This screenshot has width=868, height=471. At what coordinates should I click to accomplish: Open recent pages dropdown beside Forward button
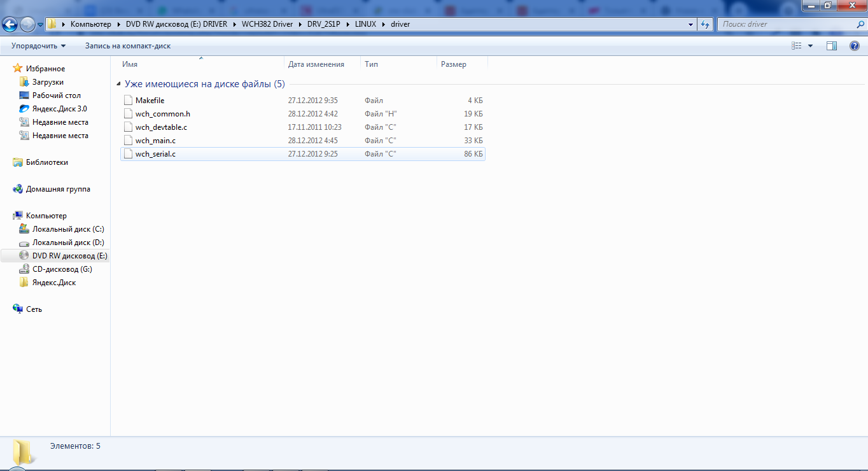pyautogui.click(x=41, y=25)
